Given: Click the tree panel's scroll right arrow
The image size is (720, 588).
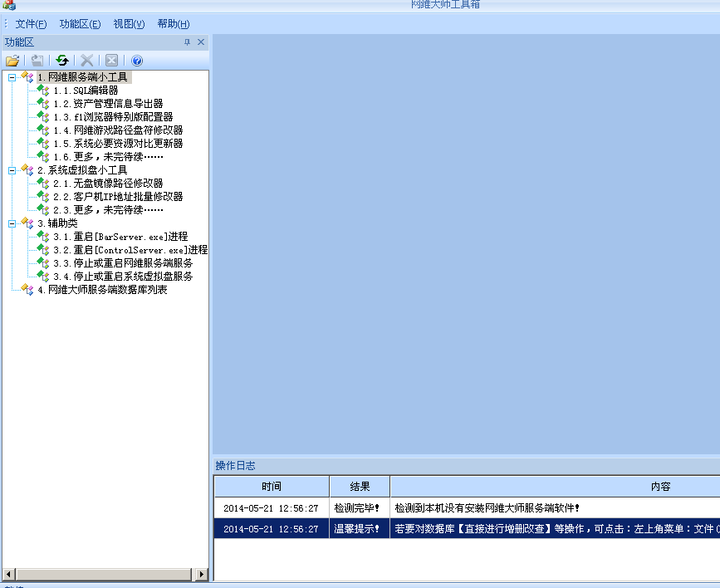Looking at the screenshot, I should 201,574.
